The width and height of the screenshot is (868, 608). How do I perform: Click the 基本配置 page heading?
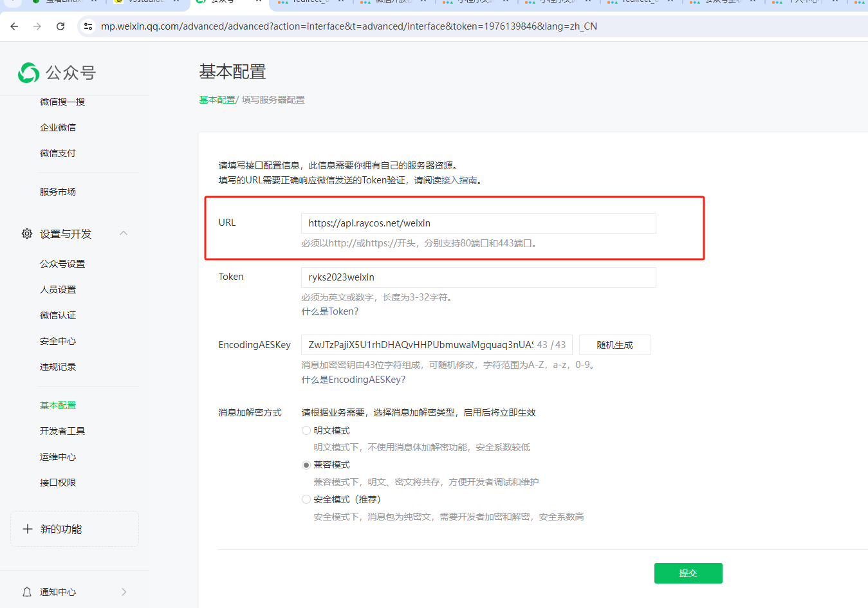click(232, 71)
